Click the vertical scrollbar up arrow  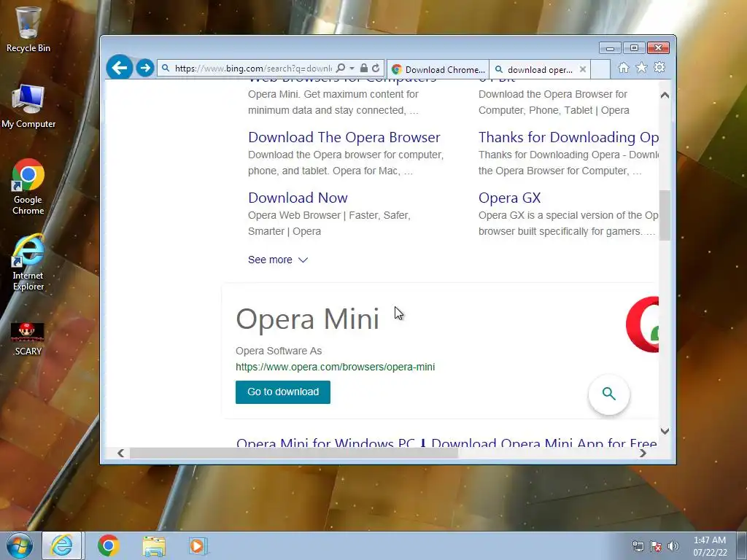coord(665,95)
